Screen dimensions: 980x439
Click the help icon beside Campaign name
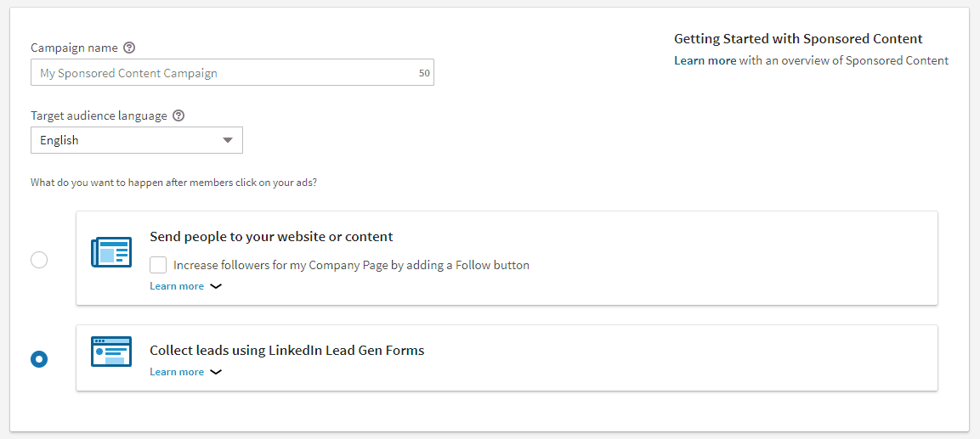click(x=129, y=48)
